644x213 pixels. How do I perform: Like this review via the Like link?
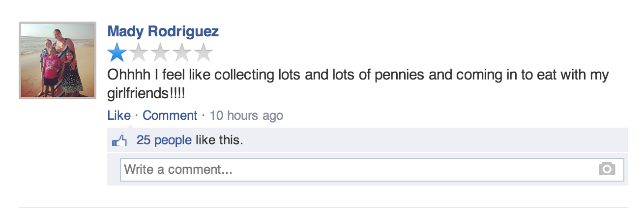(x=119, y=116)
